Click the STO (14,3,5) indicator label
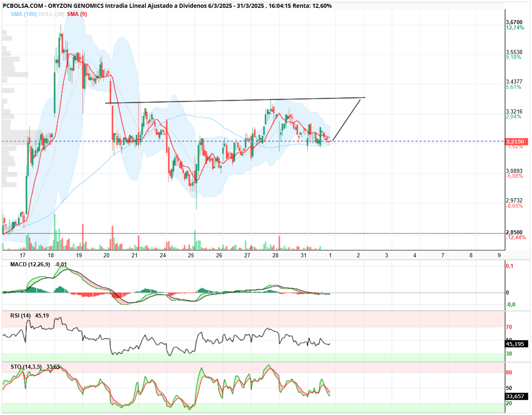The width and height of the screenshot is (532, 415). pyautogui.click(x=26, y=367)
